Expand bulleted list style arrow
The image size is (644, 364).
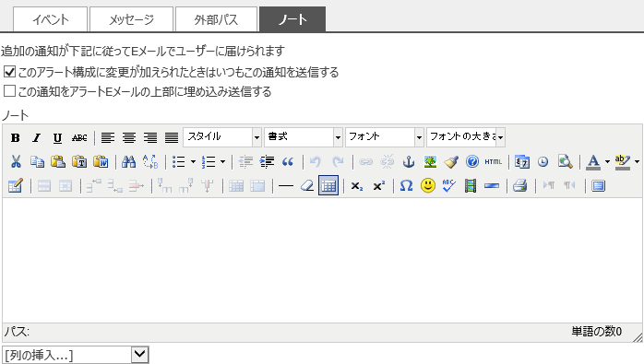pyautogui.click(x=193, y=161)
